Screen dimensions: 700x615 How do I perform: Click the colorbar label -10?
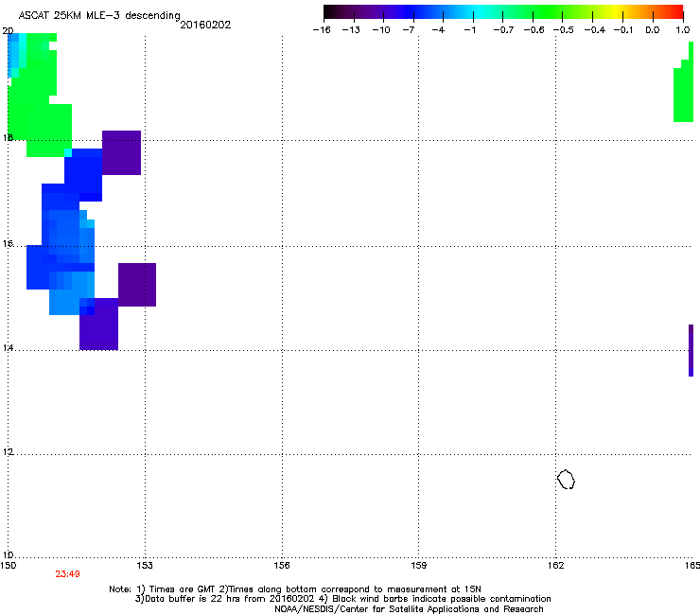(381, 30)
